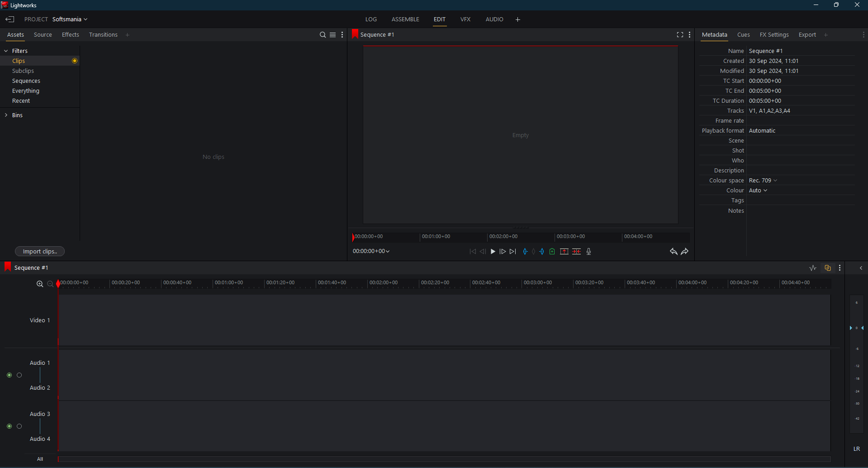The width and height of the screenshot is (868, 468).
Task: Toggle the orange Clips filter indicator
Action: point(75,61)
